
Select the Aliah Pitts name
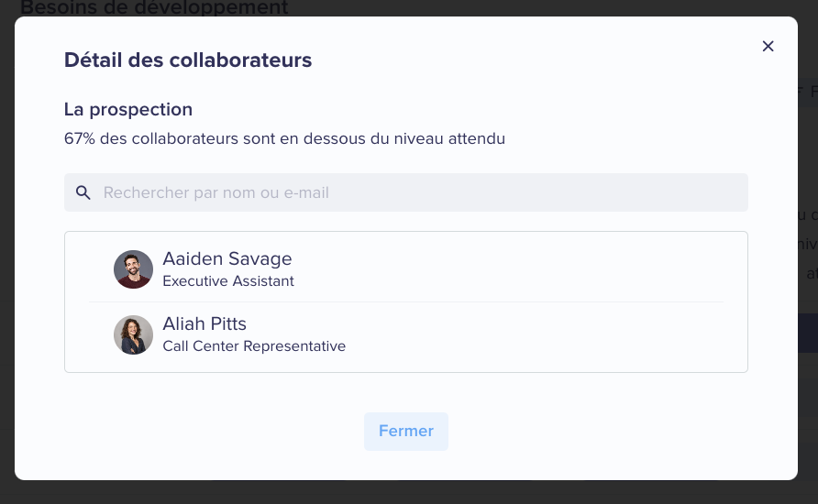tap(204, 323)
